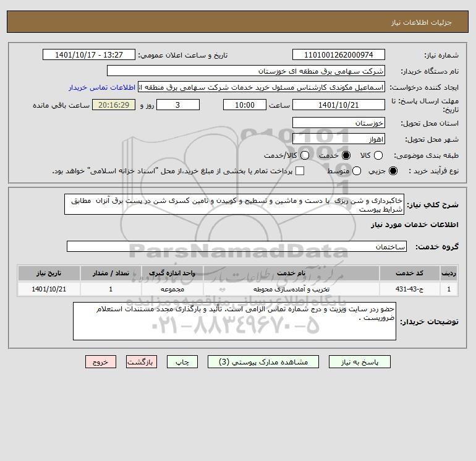Click the تاریخ نیاز column header
The height and width of the screenshot is (461, 476).
(x=49, y=273)
